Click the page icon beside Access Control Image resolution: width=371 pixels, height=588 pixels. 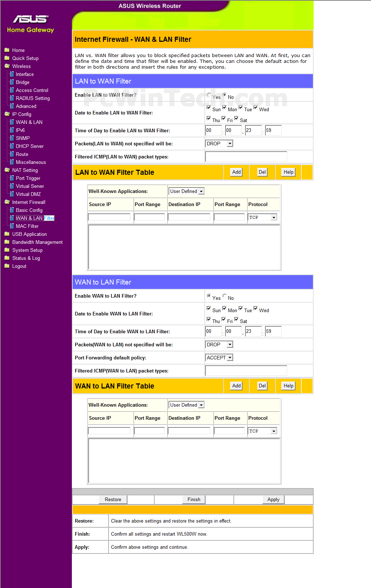pos(12,90)
